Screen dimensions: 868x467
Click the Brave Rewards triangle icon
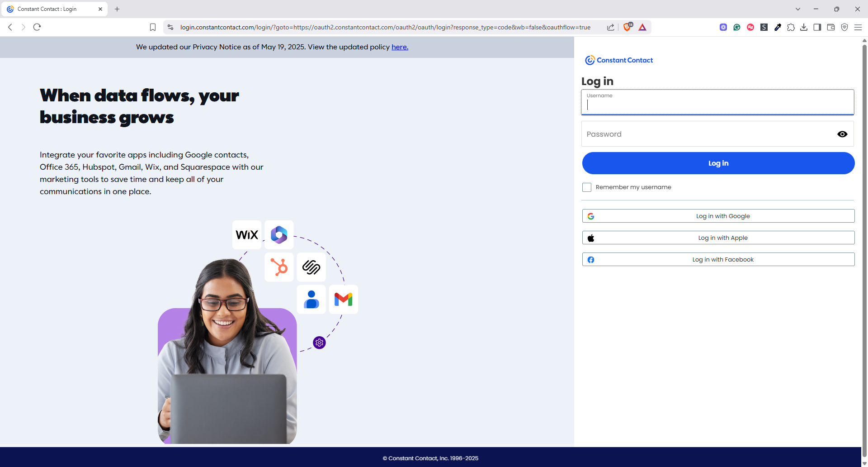click(642, 27)
